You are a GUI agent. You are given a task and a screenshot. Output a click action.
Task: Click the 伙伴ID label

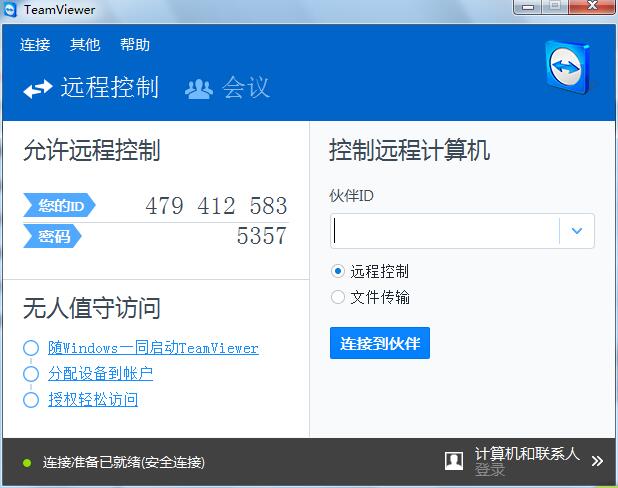(352, 196)
